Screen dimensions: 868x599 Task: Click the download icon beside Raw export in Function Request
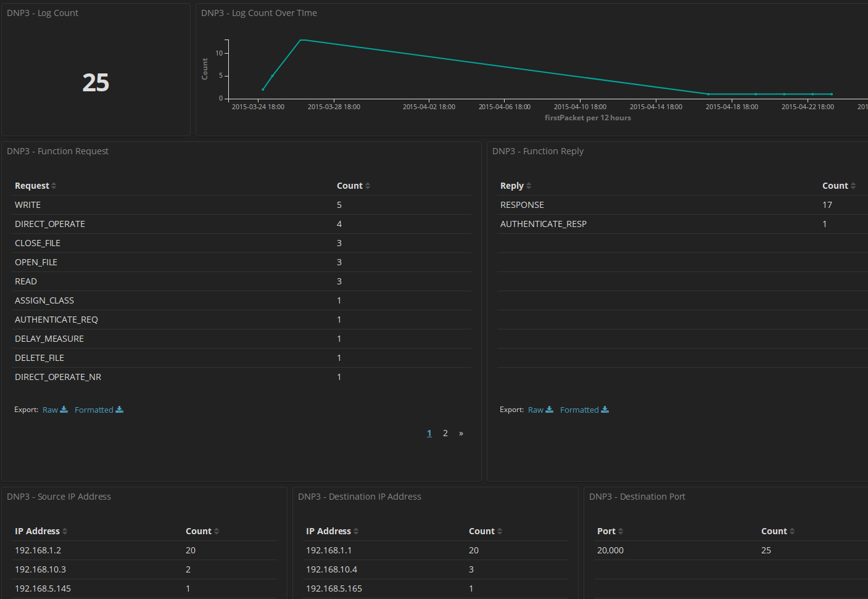click(x=65, y=409)
